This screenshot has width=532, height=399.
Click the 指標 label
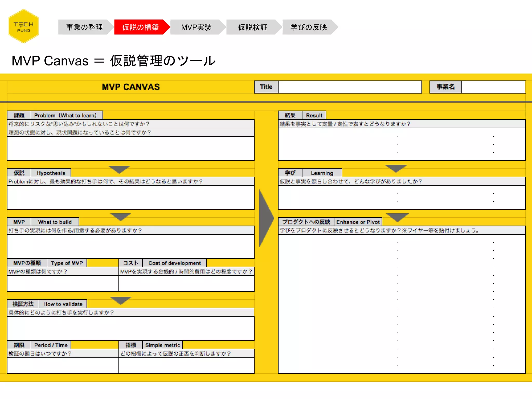point(131,345)
